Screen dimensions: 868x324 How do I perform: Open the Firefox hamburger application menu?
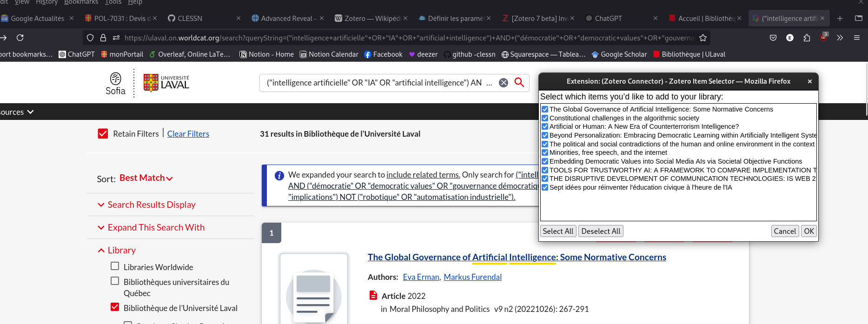coord(856,38)
